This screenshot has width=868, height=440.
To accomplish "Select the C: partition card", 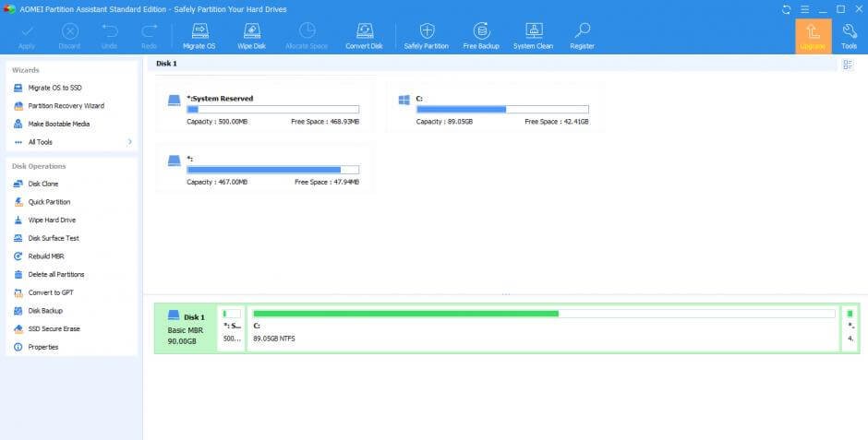I will (x=494, y=107).
